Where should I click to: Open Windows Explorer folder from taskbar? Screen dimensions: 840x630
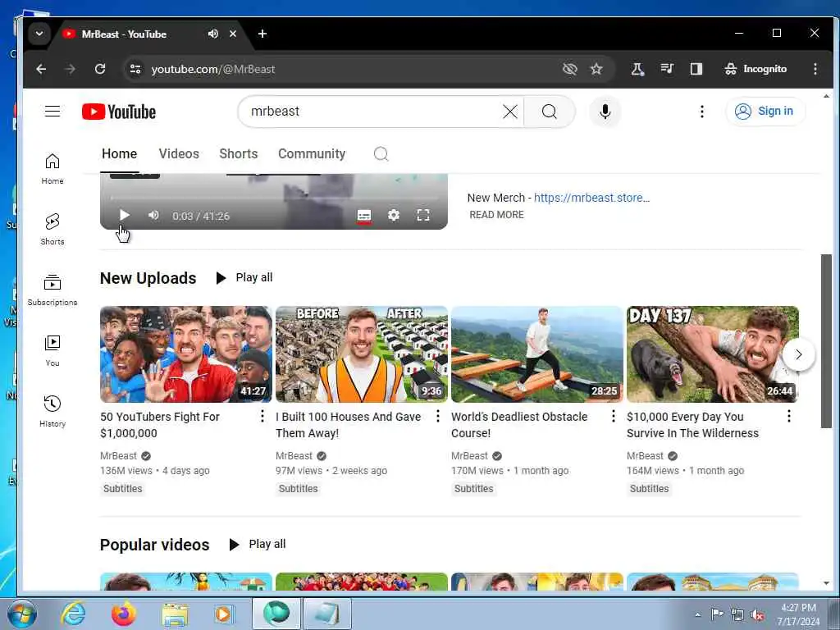tap(175, 614)
